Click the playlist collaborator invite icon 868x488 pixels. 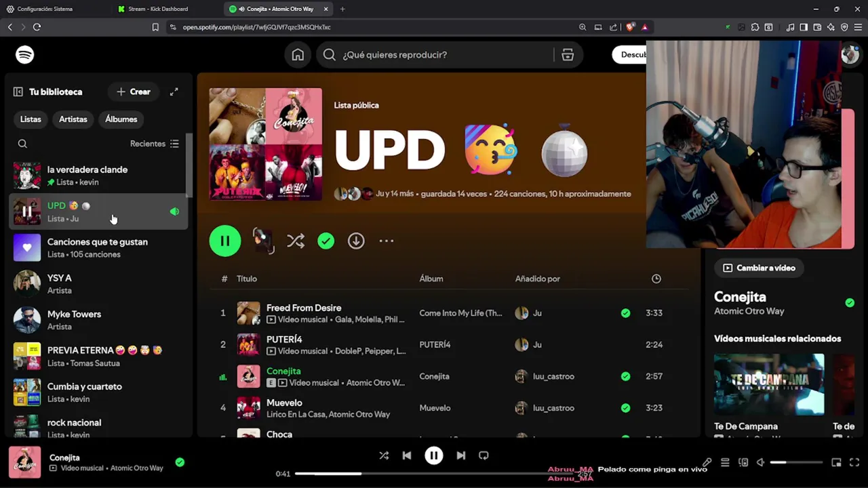coord(263,241)
